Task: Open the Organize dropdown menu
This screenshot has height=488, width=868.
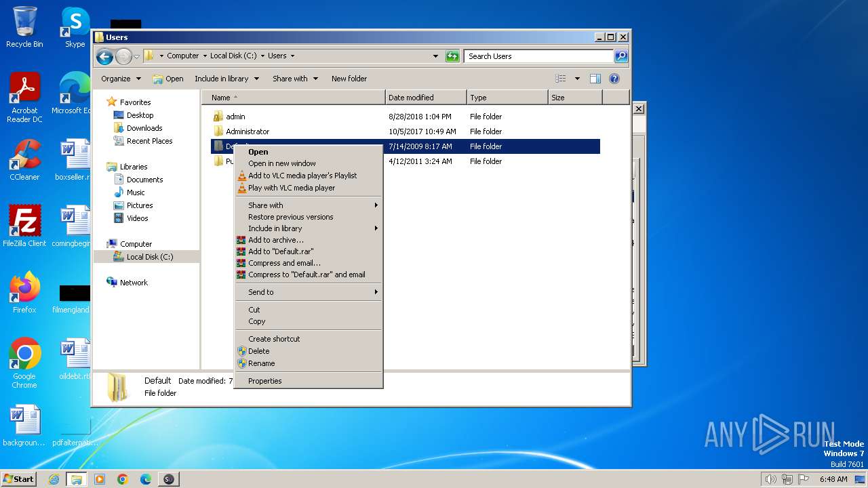Action: pyautogui.click(x=121, y=79)
